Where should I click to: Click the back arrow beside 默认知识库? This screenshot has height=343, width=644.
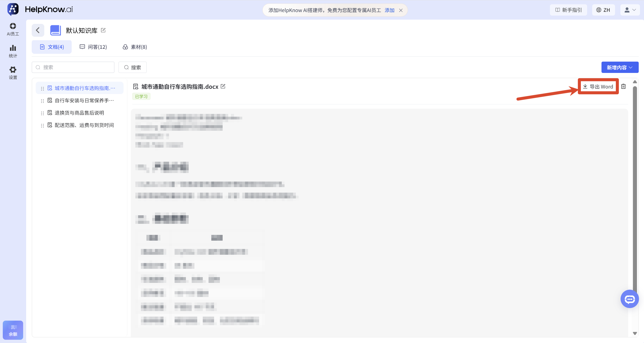(38, 30)
